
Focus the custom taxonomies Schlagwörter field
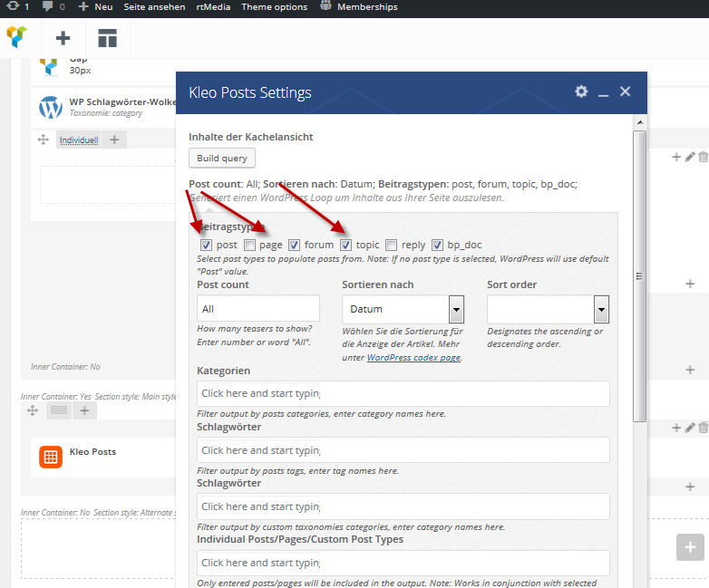point(403,506)
